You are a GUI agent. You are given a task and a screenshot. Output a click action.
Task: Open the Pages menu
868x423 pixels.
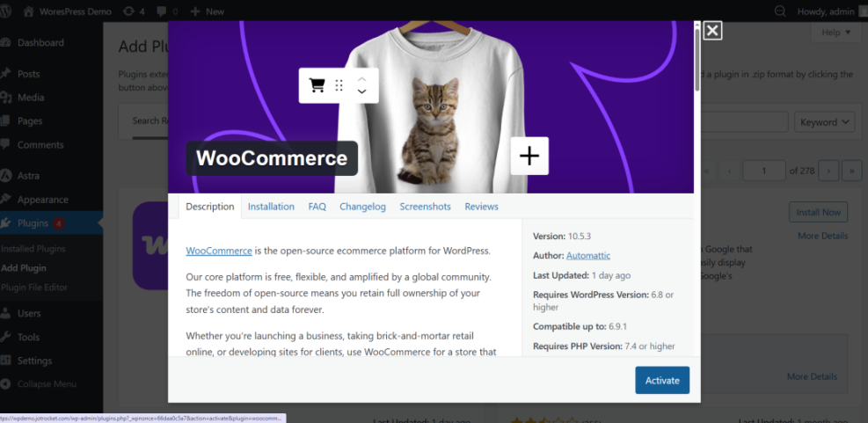pos(29,120)
